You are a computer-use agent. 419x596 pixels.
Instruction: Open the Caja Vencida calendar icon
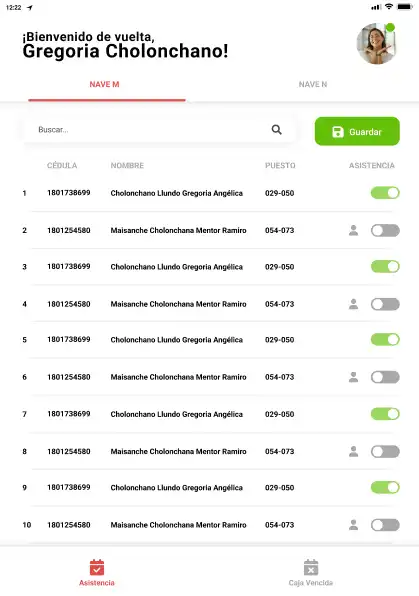pos(311,567)
